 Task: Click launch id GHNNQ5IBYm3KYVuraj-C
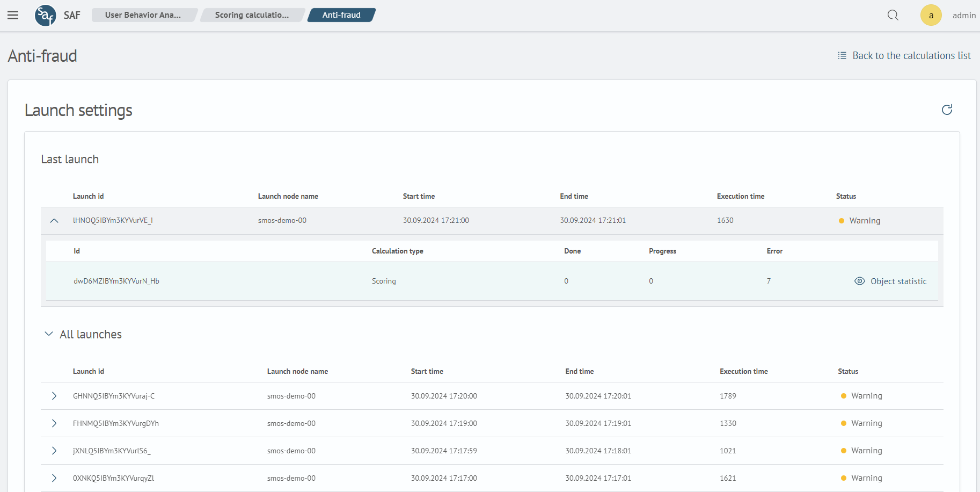(x=114, y=396)
